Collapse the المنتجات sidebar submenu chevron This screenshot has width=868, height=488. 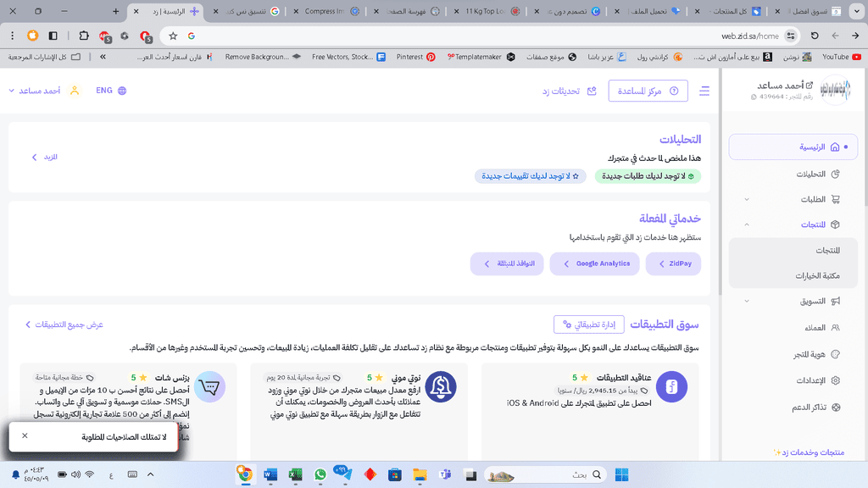(746, 225)
